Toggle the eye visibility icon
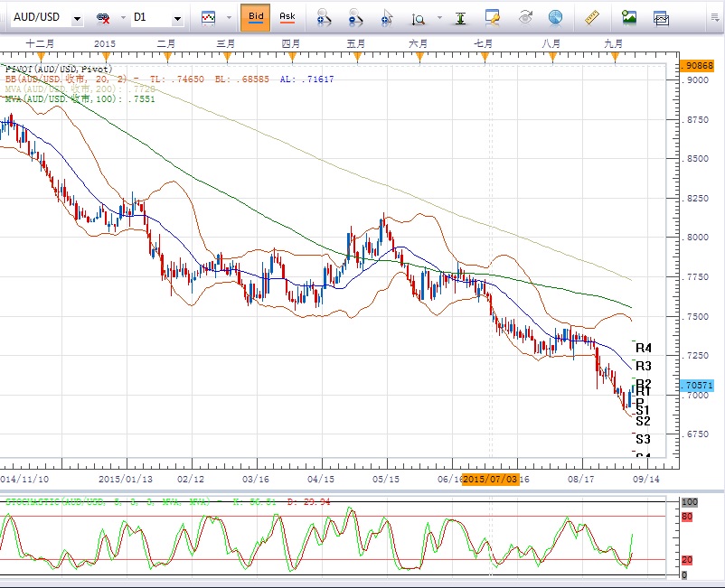 pyautogui.click(x=525, y=17)
